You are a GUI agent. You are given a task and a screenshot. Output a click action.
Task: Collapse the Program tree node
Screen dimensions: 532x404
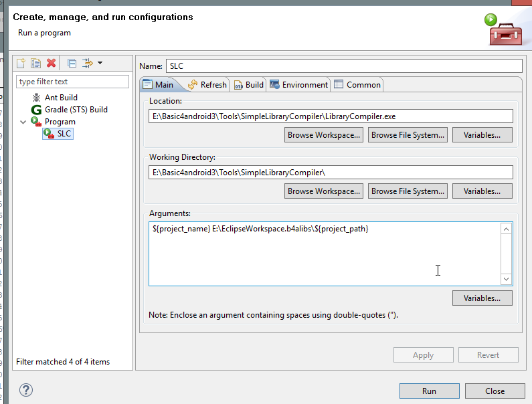click(x=24, y=122)
